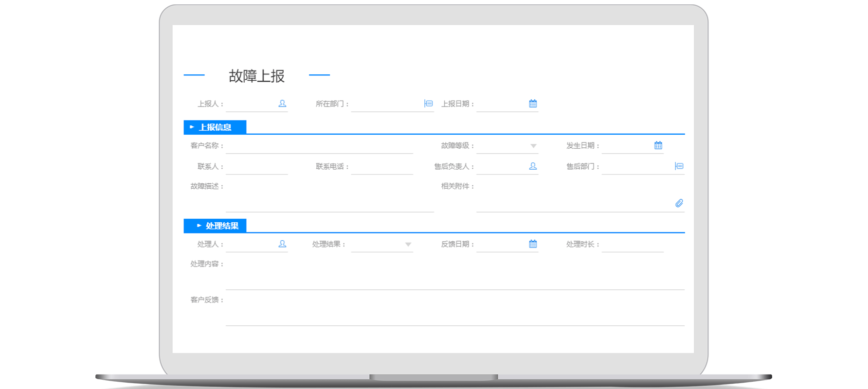Click person icon in 处理人 field
This screenshot has height=389, width=868.
coord(282,244)
